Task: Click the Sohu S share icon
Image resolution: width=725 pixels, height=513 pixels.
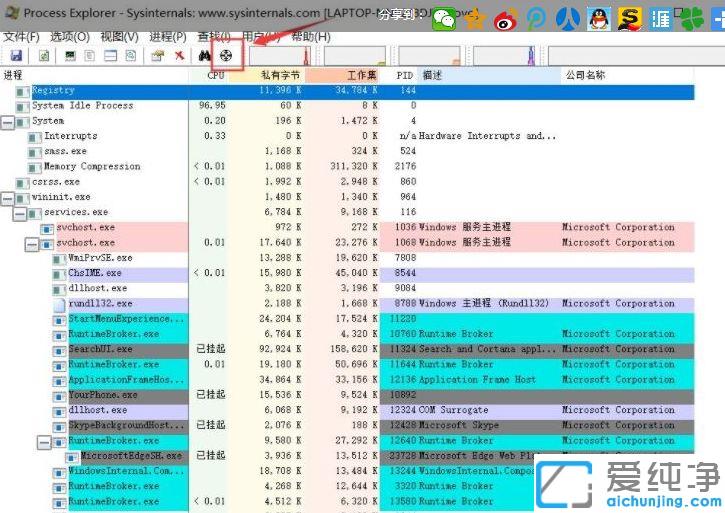Action: pyautogui.click(x=630, y=19)
